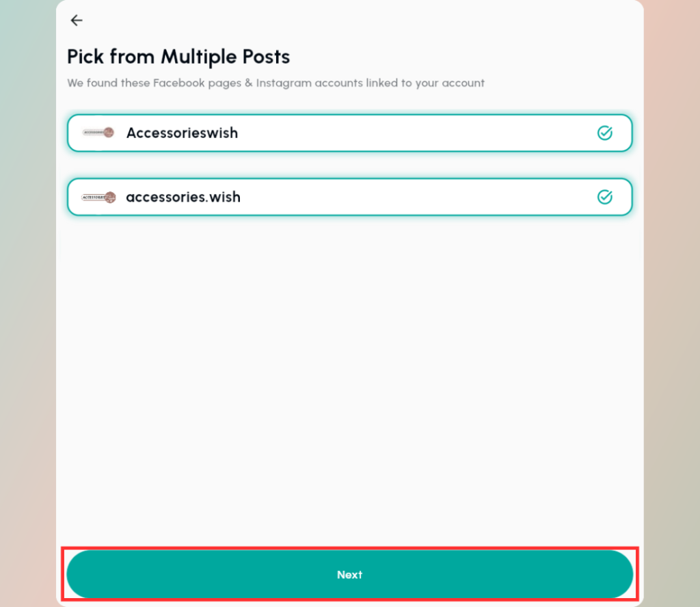The image size is (700, 607).
Task: Click the accessories.wish account logo
Action: coord(98,197)
